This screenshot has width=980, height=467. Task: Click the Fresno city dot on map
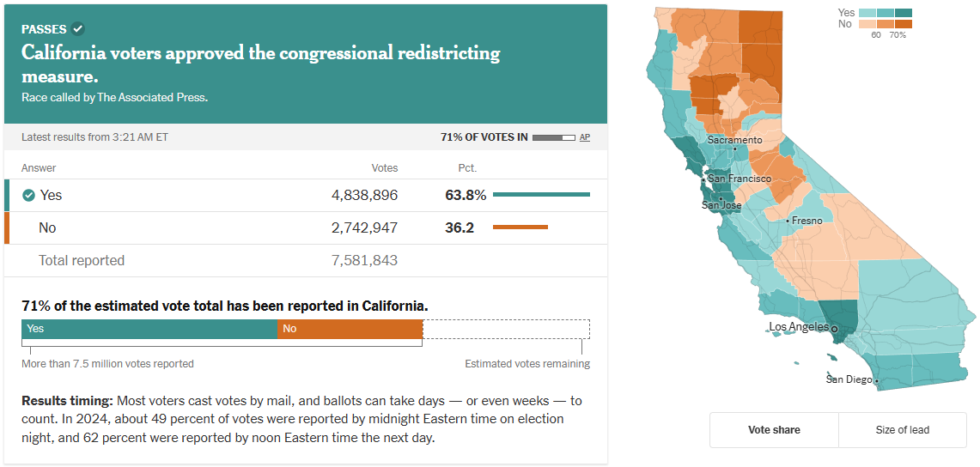point(788,221)
